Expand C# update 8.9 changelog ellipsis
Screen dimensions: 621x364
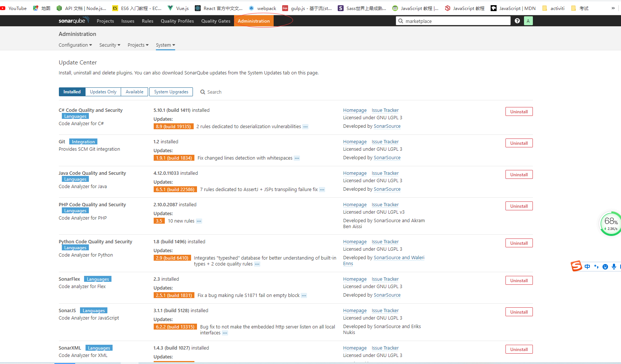[x=306, y=127]
